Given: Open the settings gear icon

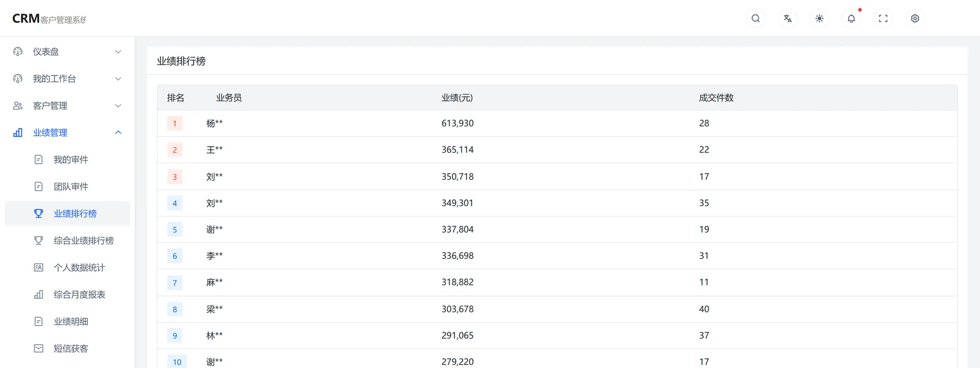Looking at the screenshot, I should pos(915,18).
